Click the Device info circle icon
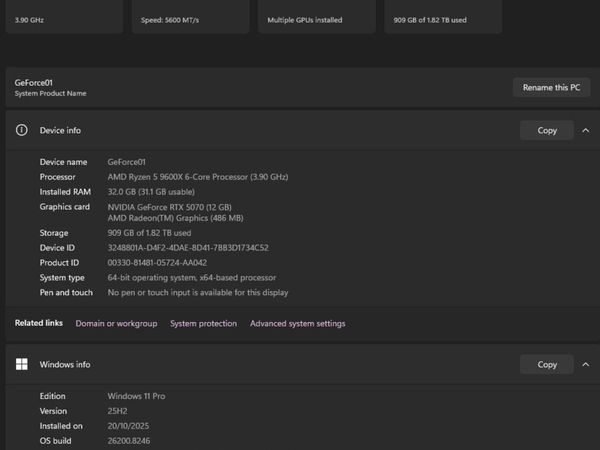This screenshot has width=600, height=450. point(22,130)
